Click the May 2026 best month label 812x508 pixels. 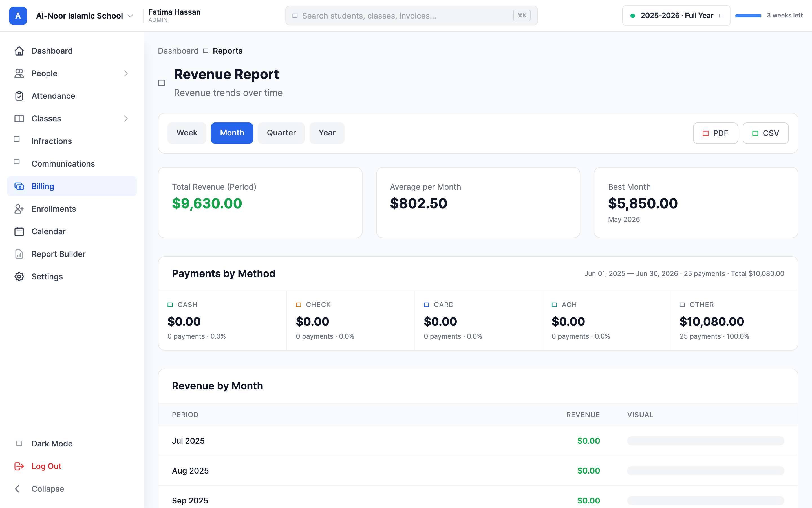(x=624, y=219)
